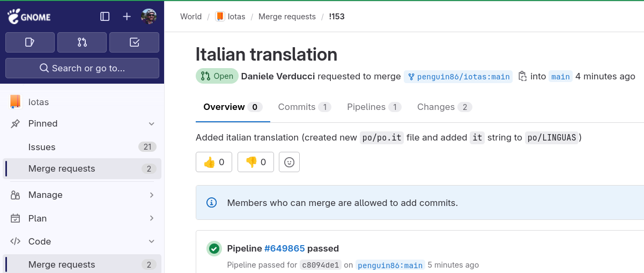The image size is (644, 273).
Task: Open the user avatar menu
Action: click(x=149, y=17)
